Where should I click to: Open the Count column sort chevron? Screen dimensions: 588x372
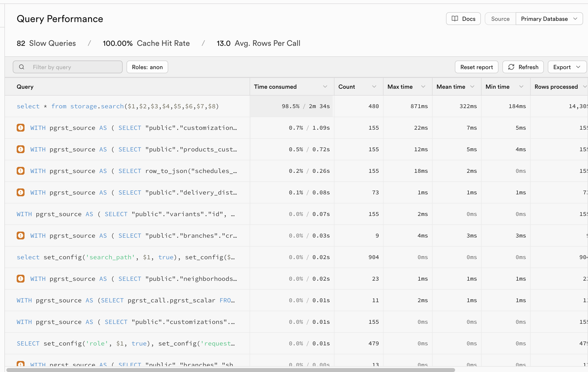click(x=374, y=87)
